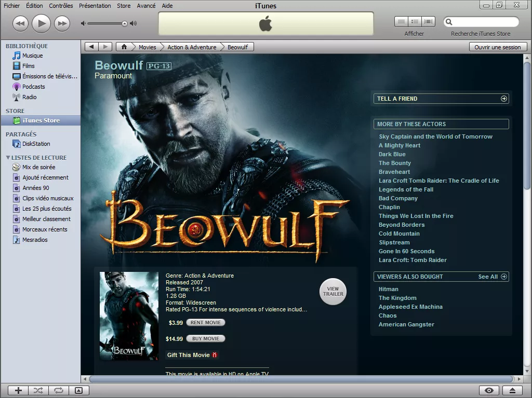Click the volume slider knob
The height and width of the screenshot is (398, 532).
tap(125, 23)
